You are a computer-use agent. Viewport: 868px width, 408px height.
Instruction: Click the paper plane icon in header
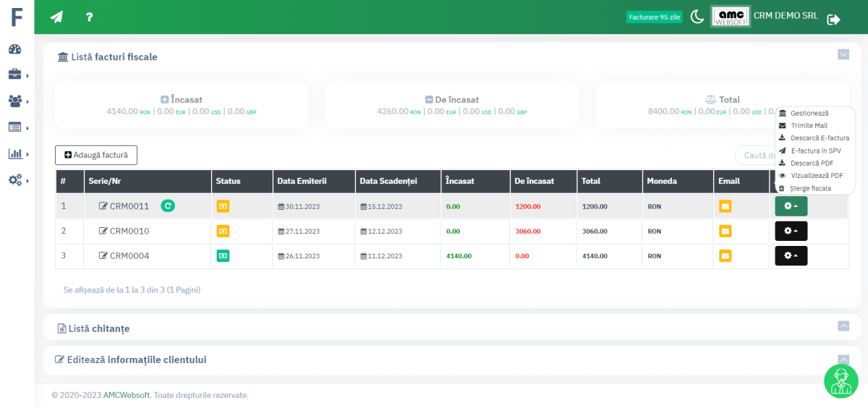point(56,17)
